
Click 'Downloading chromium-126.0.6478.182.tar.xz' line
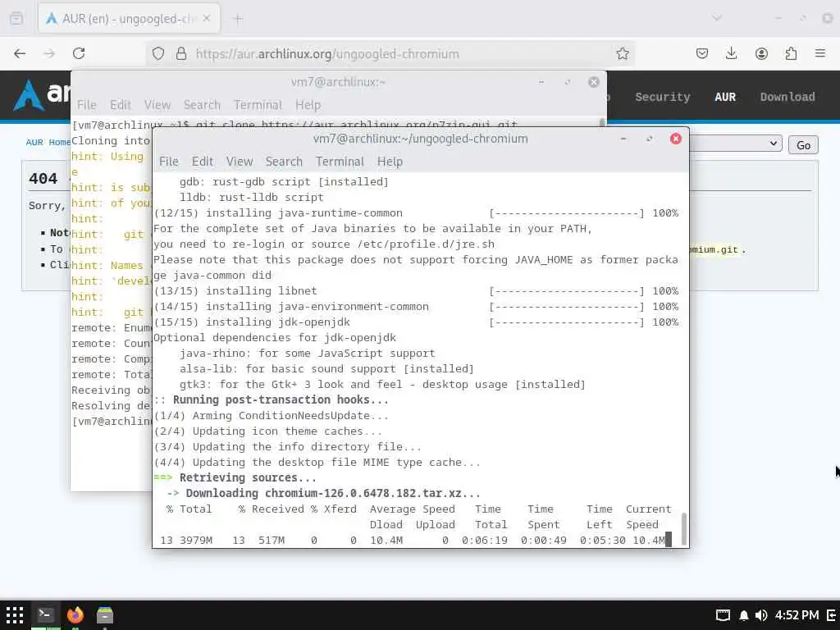tap(323, 493)
